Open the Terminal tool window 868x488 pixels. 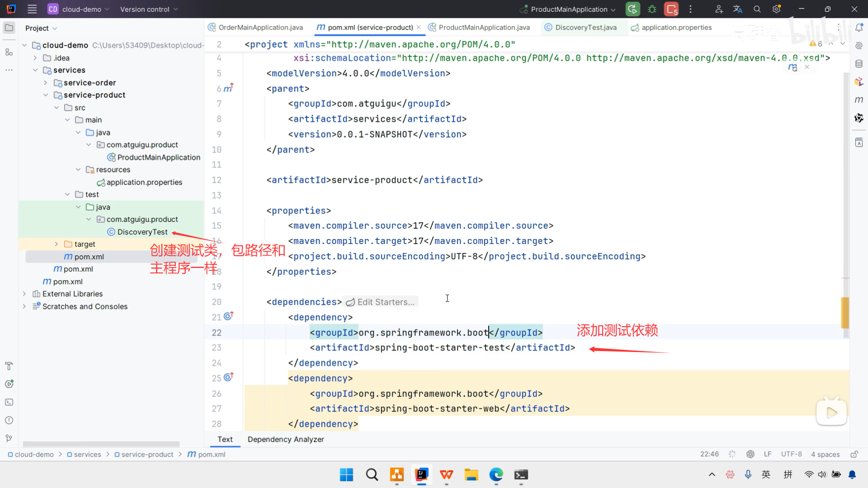[x=9, y=402]
